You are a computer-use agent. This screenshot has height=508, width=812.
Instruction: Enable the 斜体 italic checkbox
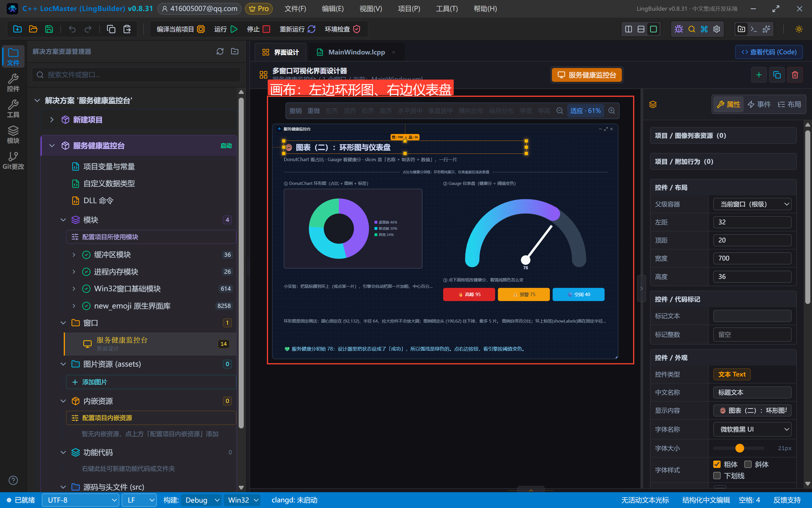coord(747,464)
